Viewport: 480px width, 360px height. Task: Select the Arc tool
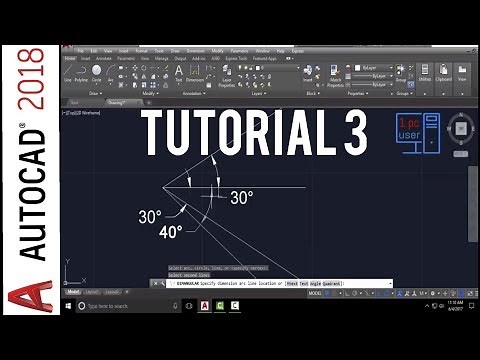point(111,73)
